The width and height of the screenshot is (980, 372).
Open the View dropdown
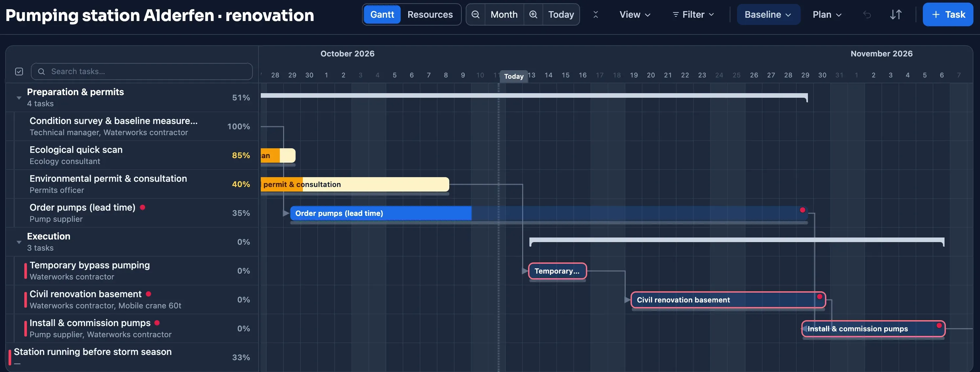coord(635,14)
